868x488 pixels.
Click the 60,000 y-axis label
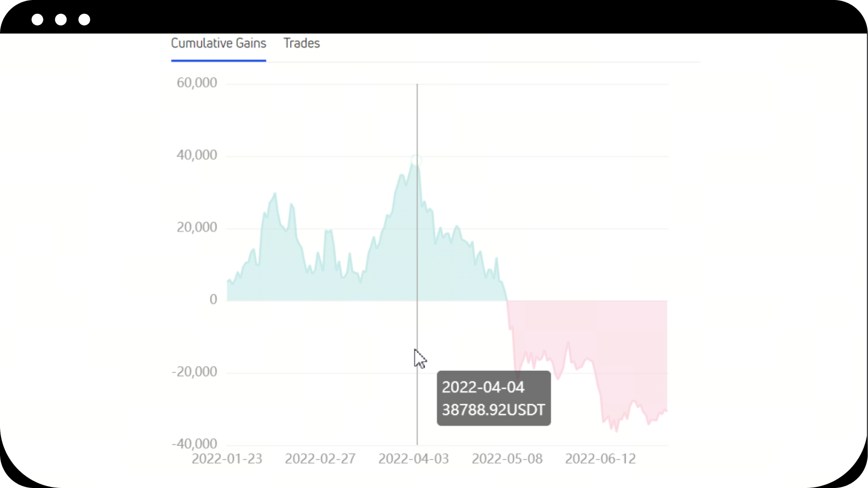coord(197,83)
